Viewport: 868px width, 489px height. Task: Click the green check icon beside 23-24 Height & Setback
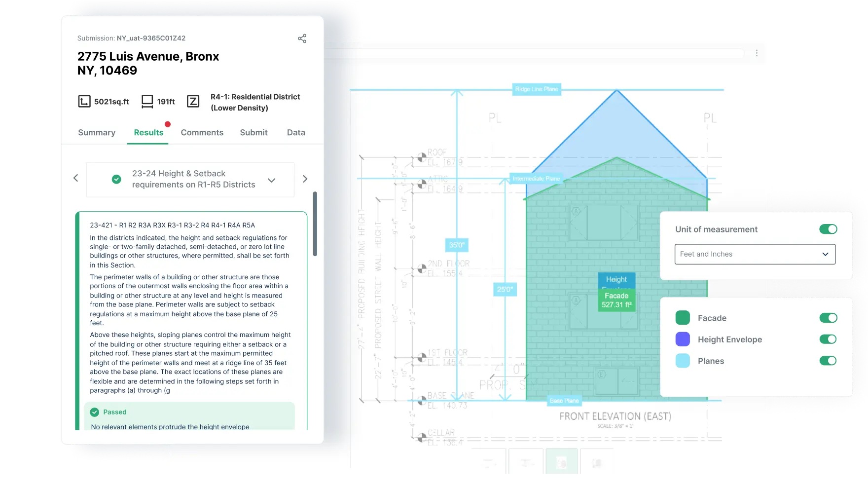coord(116,180)
